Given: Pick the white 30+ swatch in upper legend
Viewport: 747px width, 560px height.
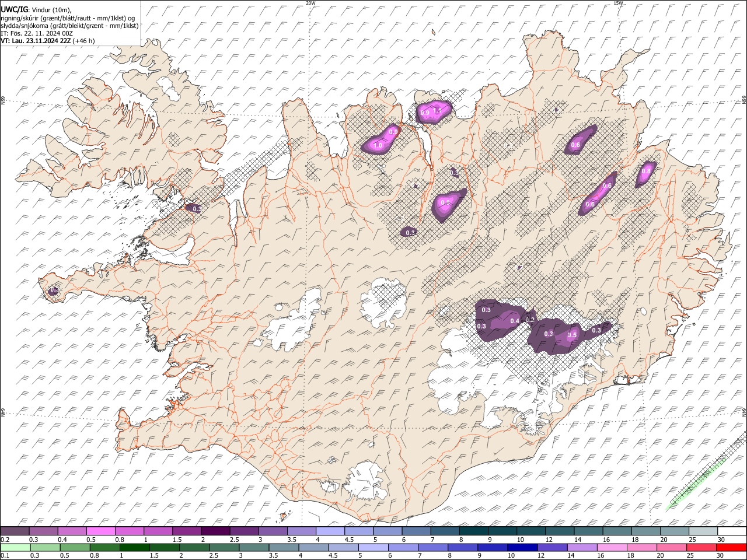Looking at the screenshot, I should pyautogui.click(x=731, y=531).
